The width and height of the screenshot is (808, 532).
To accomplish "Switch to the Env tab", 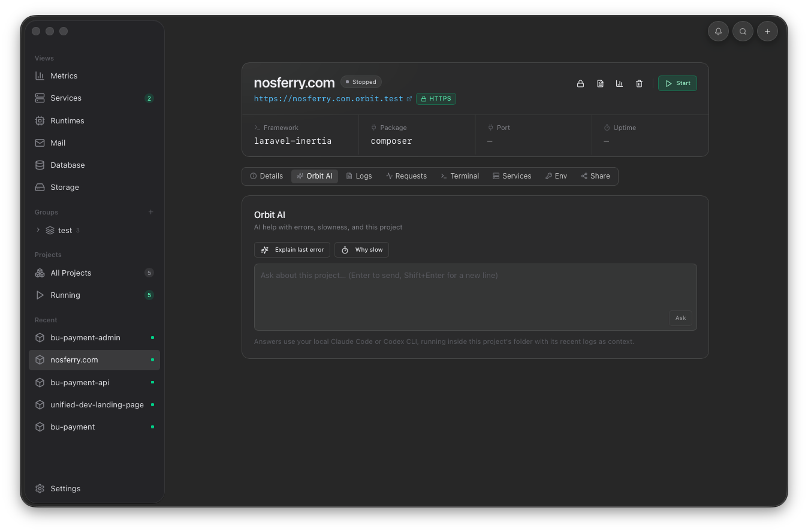I will tap(556, 176).
